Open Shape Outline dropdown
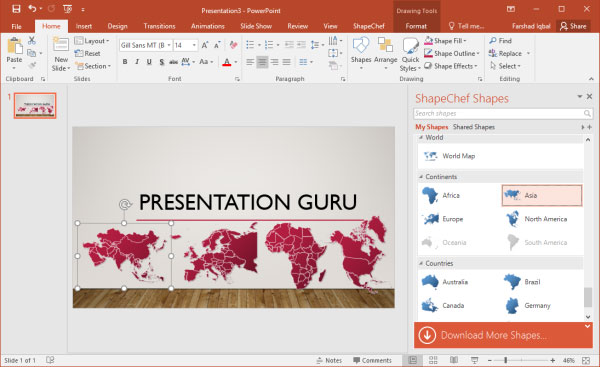 (452, 54)
